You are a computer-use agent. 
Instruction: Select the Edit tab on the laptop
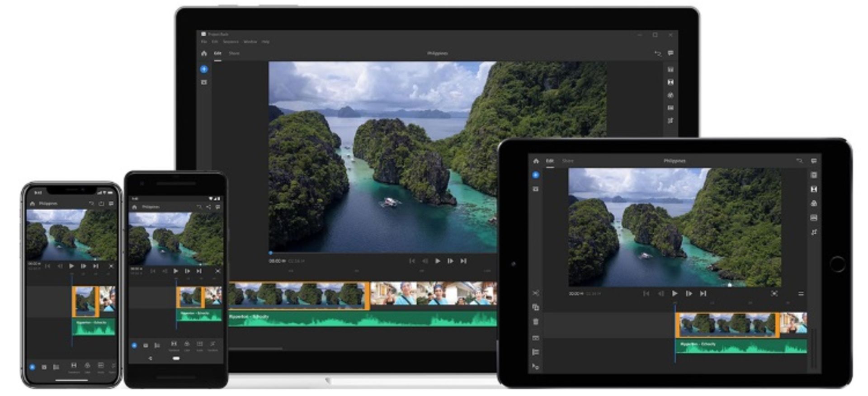pos(217,53)
